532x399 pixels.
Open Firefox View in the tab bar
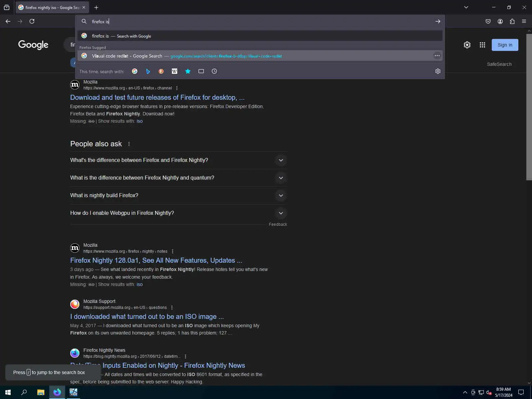coord(7,7)
